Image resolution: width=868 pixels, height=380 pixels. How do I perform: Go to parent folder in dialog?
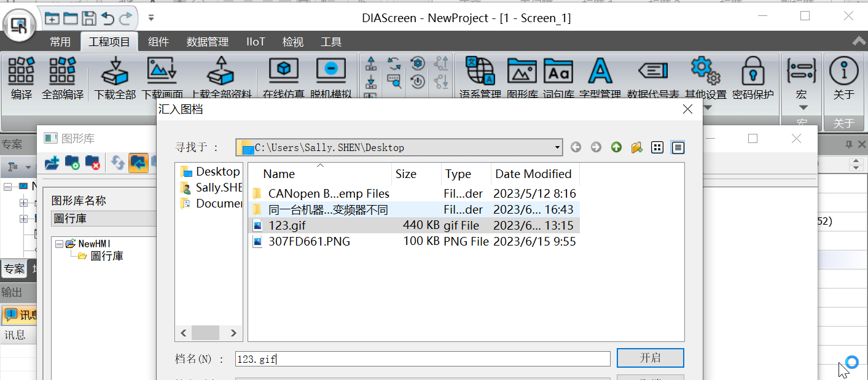(616, 147)
